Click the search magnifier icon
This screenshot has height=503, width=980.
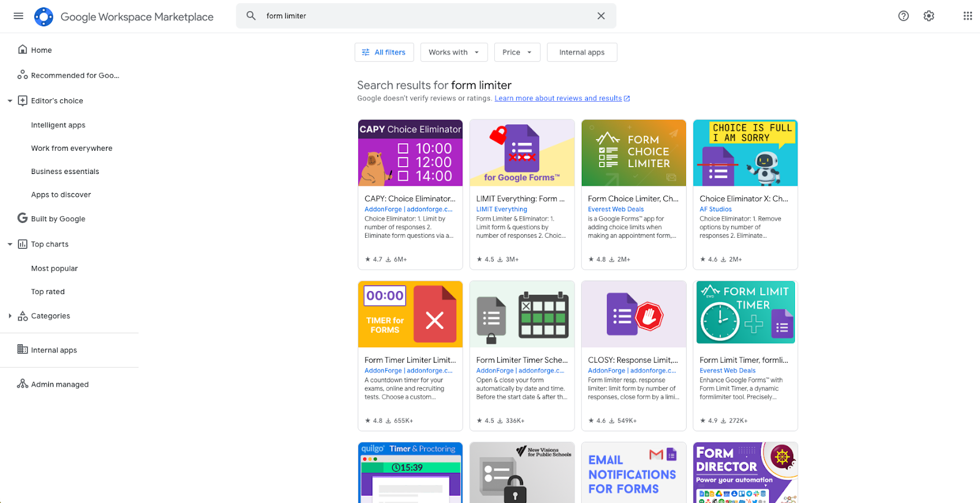click(x=251, y=16)
